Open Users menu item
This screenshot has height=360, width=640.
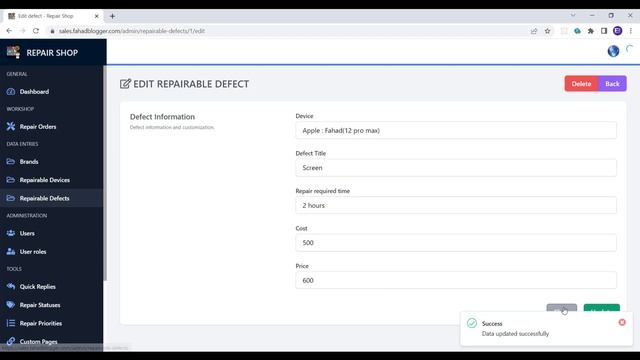[27, 233]
